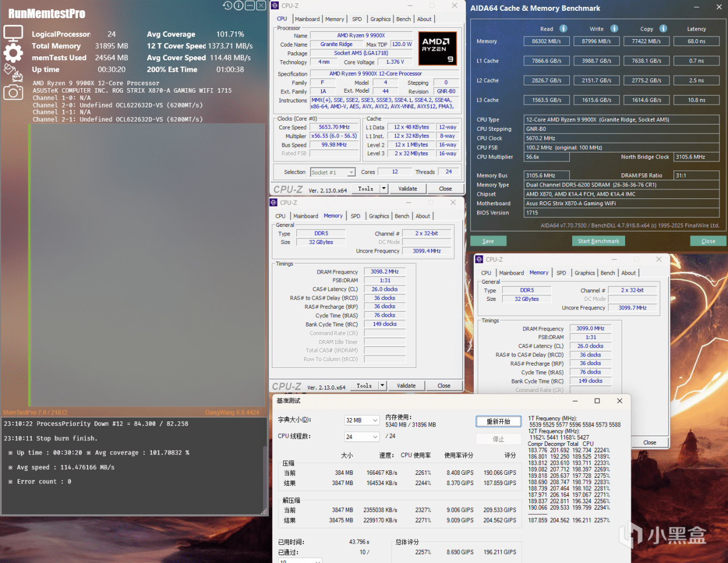
Task: Click the info icon next to Copy in AIDA64
Action: (x=663, y=28)
